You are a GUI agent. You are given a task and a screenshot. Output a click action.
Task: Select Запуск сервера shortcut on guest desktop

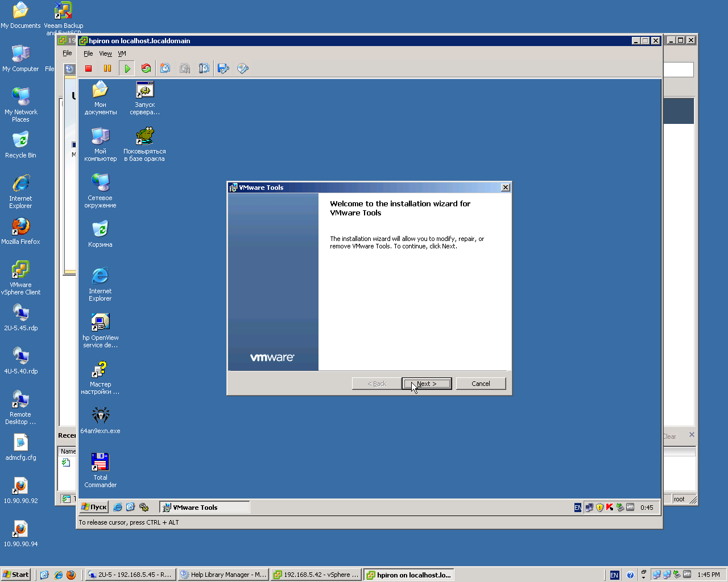pyautogui.click(x=144, y=98)
